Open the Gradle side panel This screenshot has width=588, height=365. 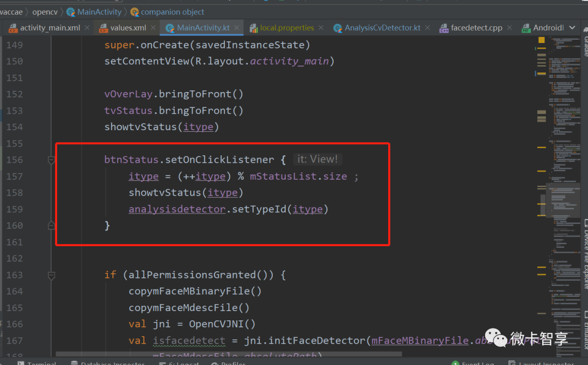[585, 42]
